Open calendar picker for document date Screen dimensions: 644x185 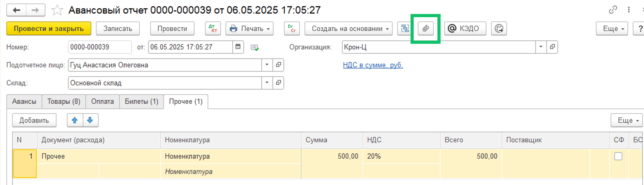tap(238, 47)
